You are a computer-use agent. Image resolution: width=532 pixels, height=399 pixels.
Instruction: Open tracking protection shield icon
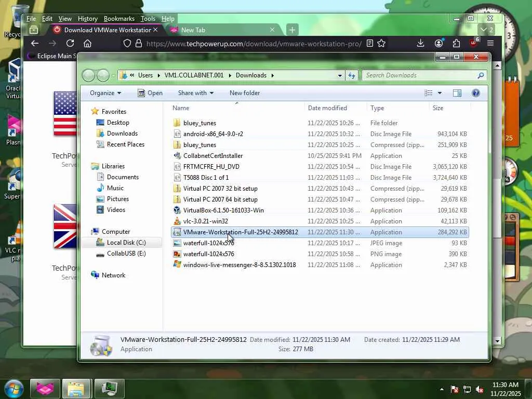pos(127,44)
